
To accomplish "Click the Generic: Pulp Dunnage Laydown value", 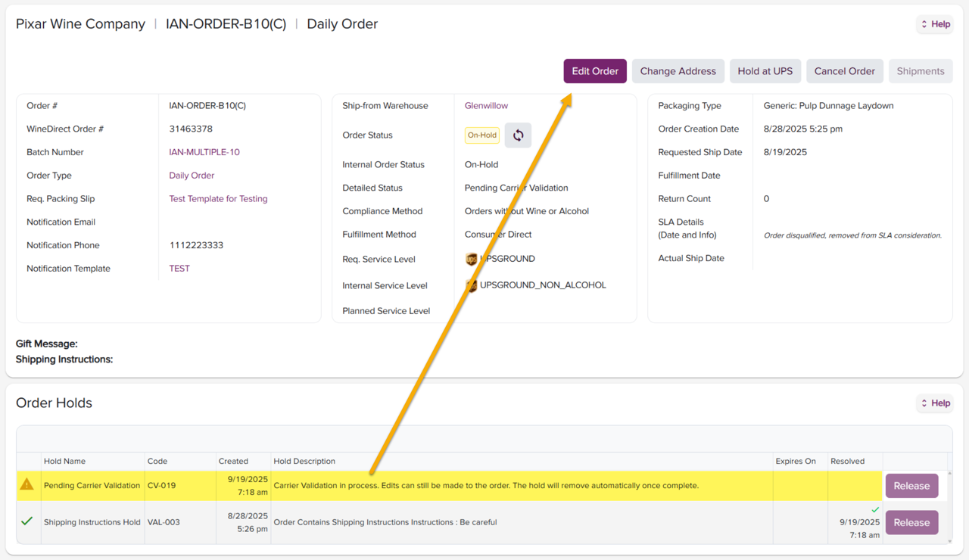I will (x=828, y=106).
